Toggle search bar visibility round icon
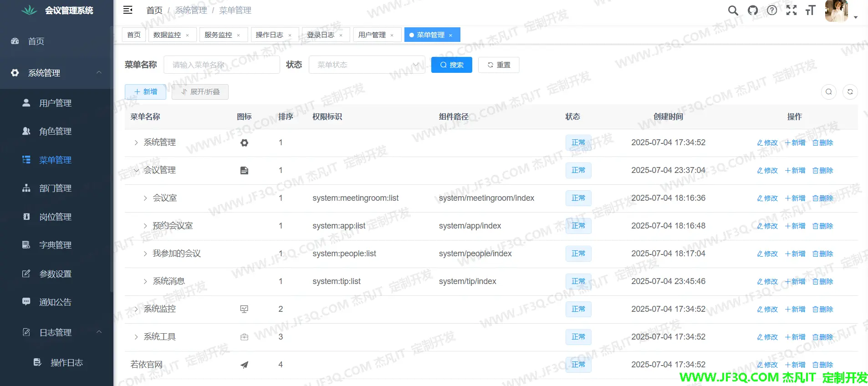The height and width of the screenshot is (386, 868). (x=828, y=92)
